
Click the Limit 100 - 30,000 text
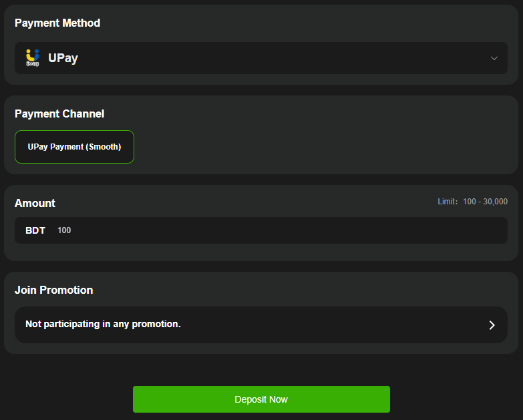click(x=472, y=202)
